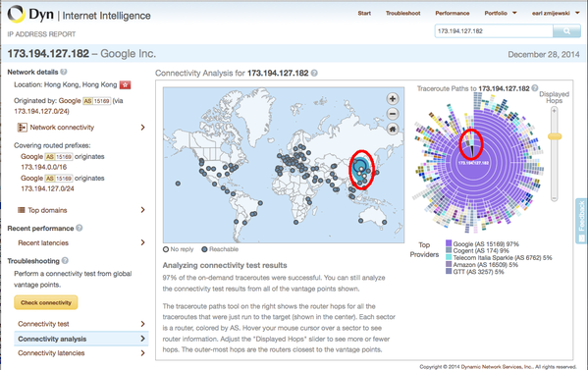Click the December 28, 2014 date text

point(544,55)
